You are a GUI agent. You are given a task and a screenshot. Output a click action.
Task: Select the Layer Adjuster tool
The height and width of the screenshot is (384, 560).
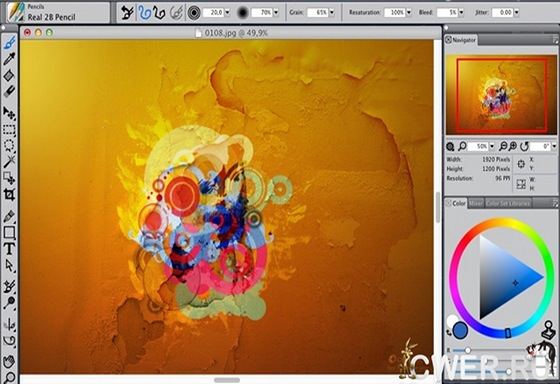[x=9, y=113]
